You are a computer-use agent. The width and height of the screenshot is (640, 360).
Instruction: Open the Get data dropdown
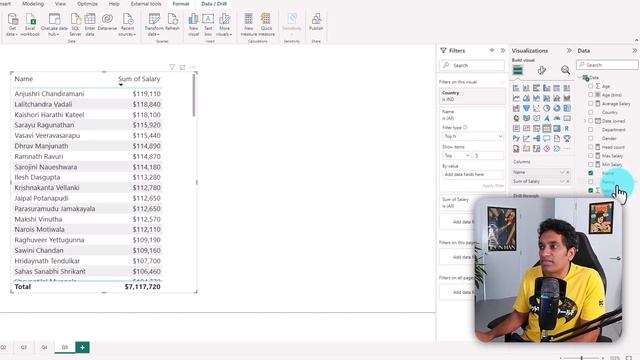coord(12,24)
